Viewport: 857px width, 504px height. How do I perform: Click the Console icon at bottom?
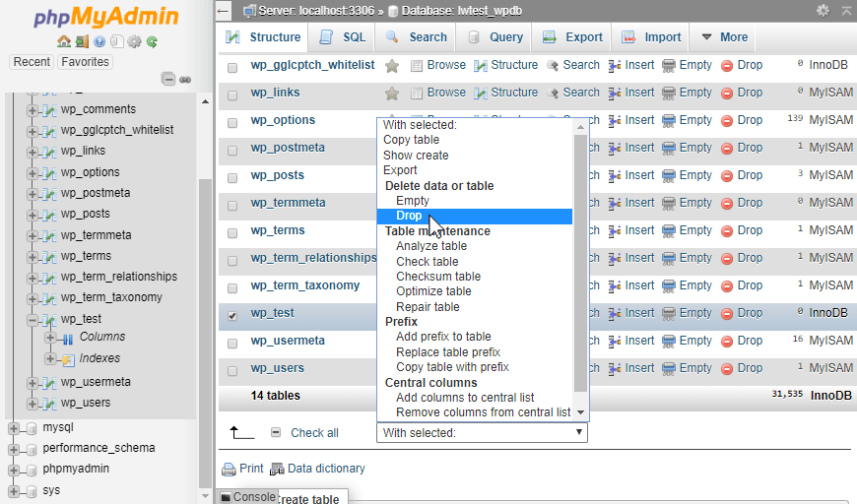226,497
